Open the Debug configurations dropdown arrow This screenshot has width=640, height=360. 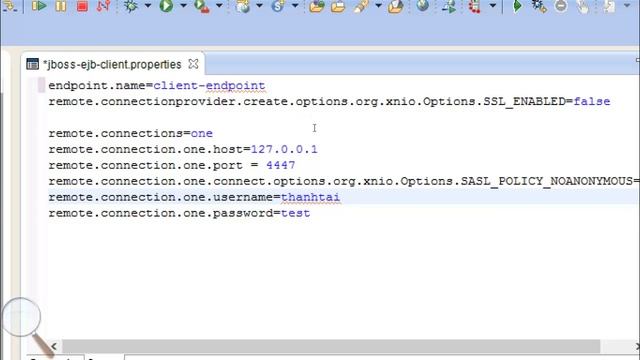(148, 6)
